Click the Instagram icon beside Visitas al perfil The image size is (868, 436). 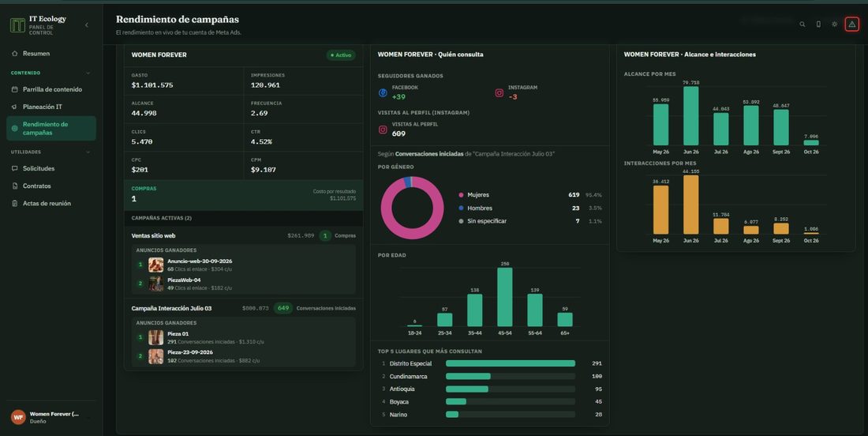pos(383,130)
